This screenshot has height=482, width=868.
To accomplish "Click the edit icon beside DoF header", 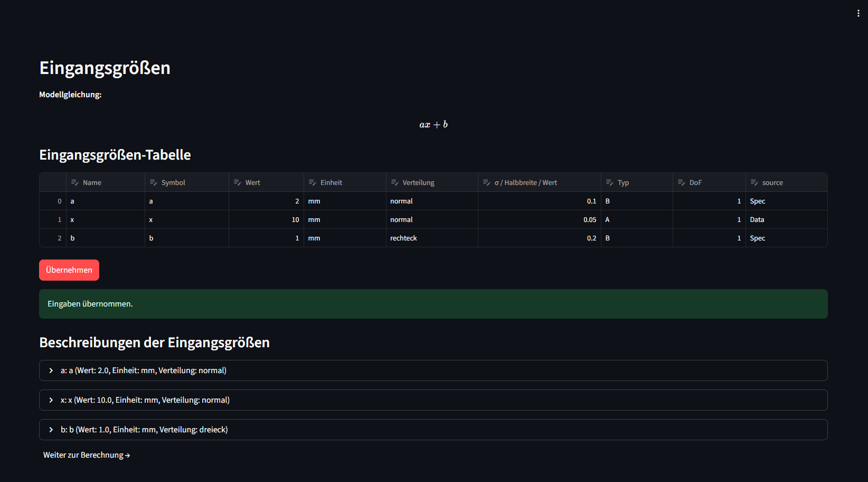I will [682, 182].
